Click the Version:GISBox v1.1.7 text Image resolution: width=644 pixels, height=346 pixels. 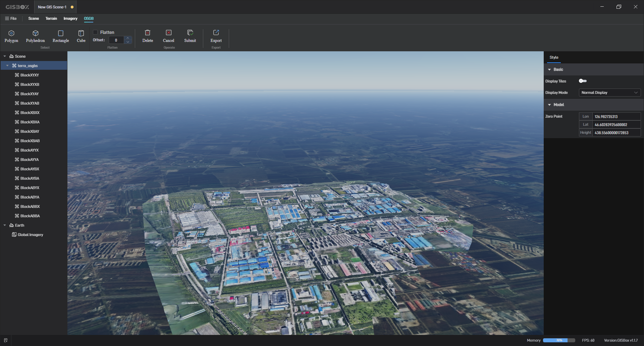(x=621, y=340)
